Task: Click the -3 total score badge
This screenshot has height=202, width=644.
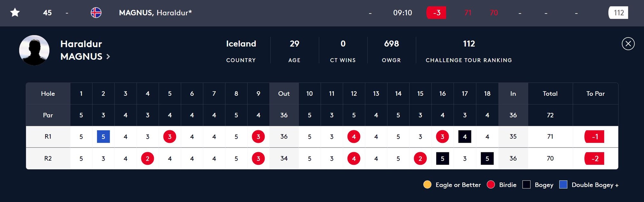Action: click(x=436, y=13)
